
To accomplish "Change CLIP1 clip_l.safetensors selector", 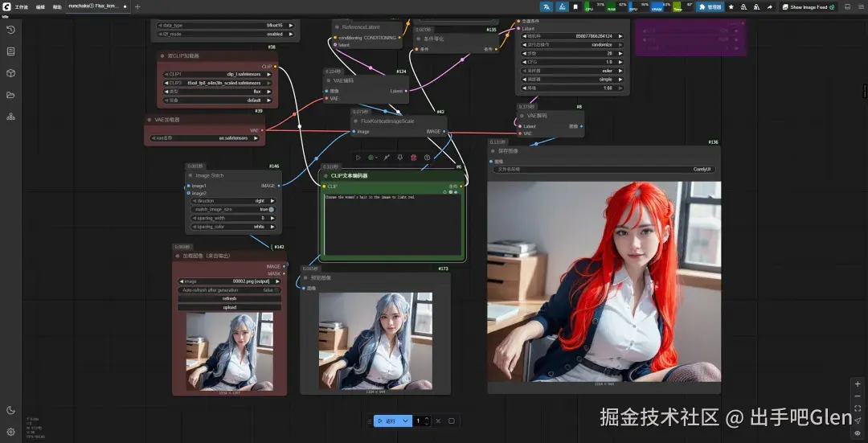I will pos(218,74).
